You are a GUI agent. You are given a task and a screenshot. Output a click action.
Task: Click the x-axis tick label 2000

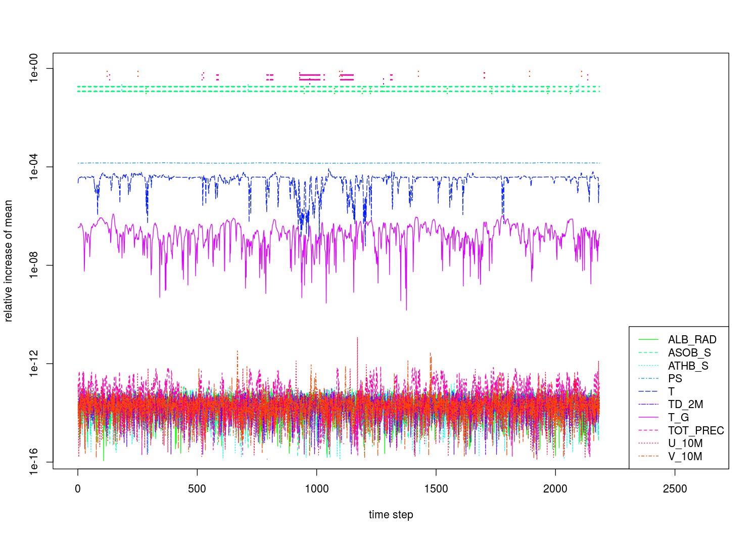coord(555,489)
